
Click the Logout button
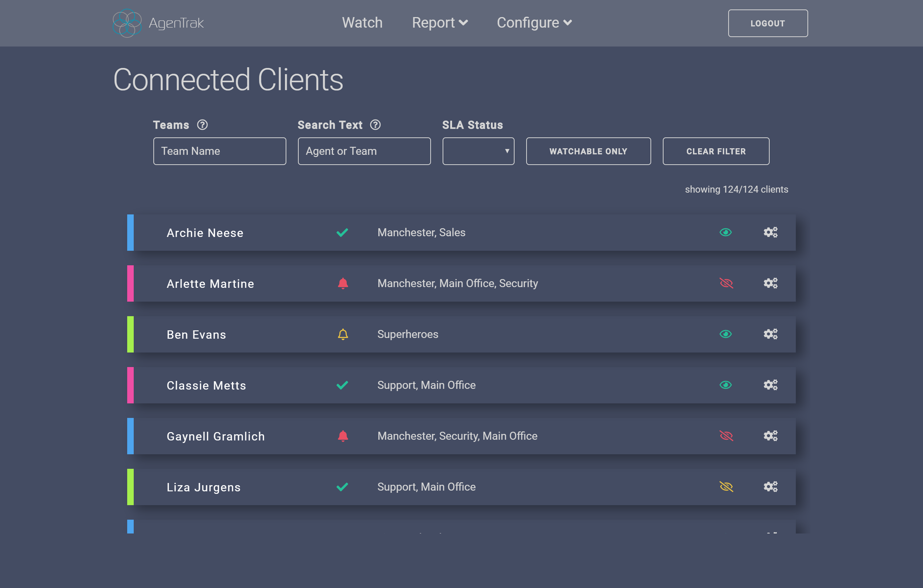[767, 23]
